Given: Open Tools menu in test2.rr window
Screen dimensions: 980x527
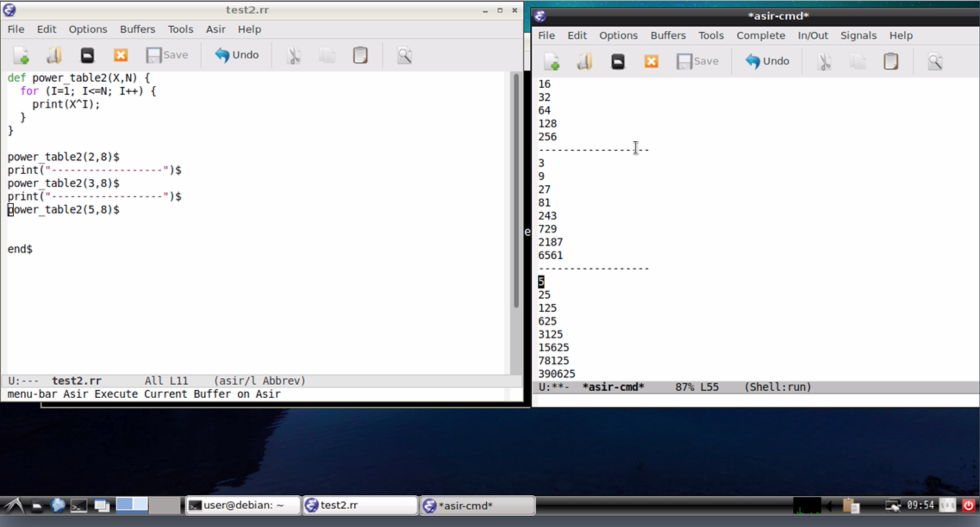Looking at the screenshot, I should pyautogui.click(x=181, y=29).
